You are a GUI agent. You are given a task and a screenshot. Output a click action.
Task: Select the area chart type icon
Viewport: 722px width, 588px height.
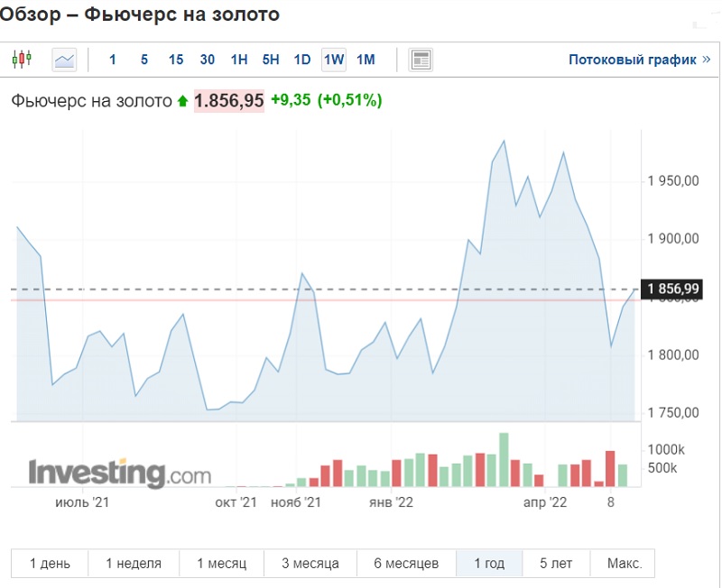pos(65,60)
